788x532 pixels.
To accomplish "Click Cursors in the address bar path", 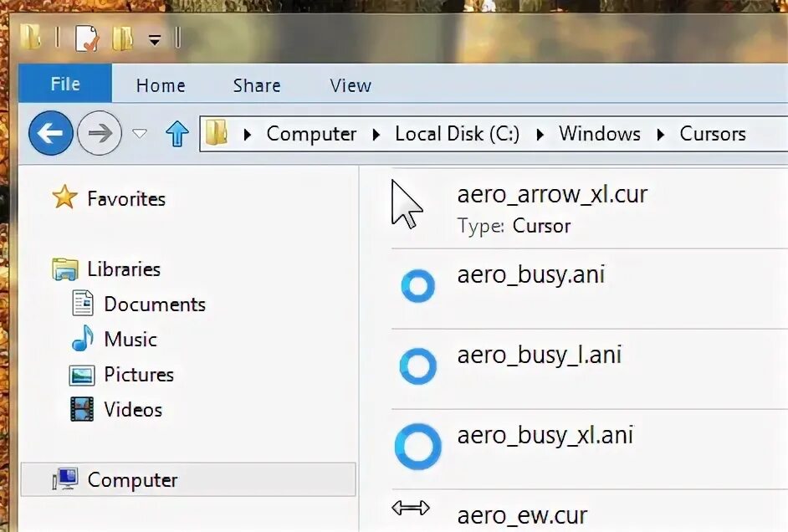I will tap(713, 134).
